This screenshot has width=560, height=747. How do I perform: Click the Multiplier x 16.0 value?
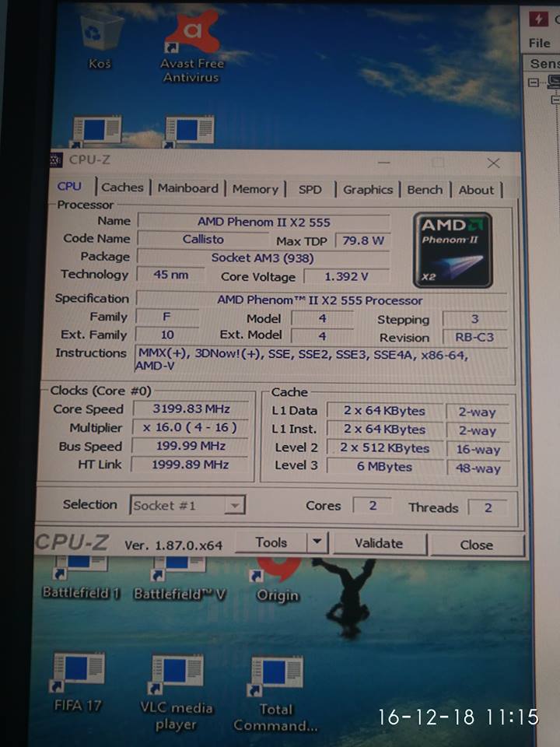(x=191, y=427)
